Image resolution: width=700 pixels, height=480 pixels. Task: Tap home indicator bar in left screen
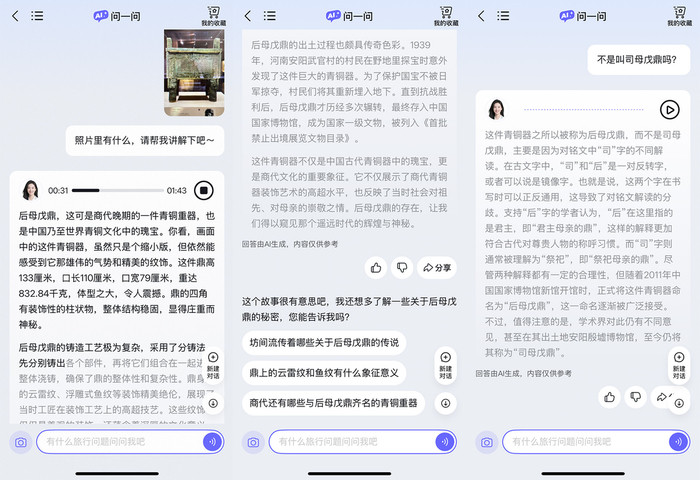[117, 473]
